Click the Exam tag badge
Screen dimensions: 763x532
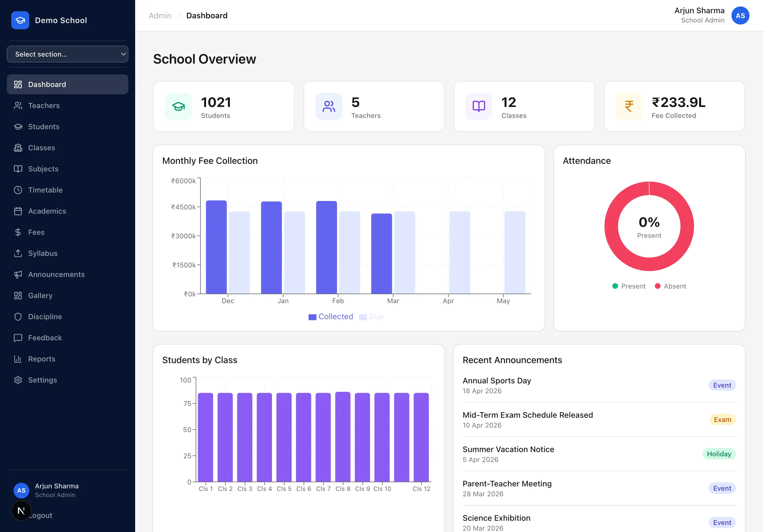pyautogui.click(x=722, y=420)
